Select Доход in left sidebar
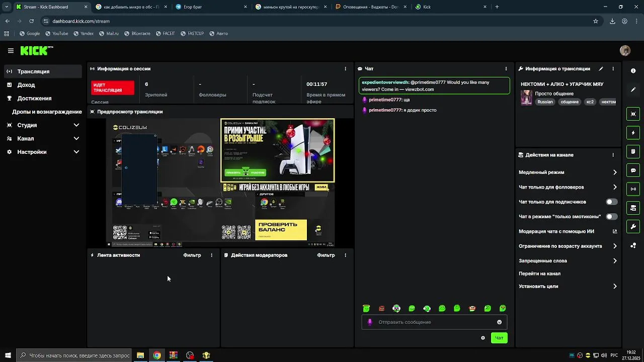This screenshot has height=362, width=644. (x=43, y=85)
